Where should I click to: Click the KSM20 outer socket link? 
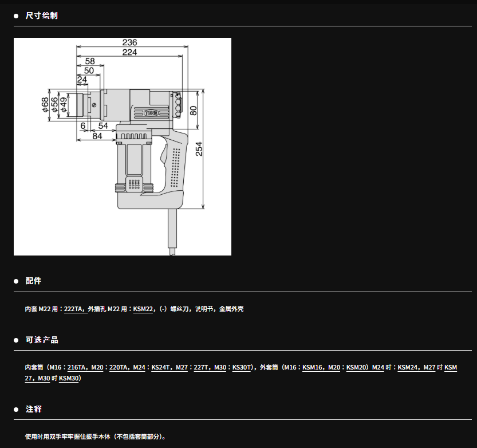tap(356, 367)
